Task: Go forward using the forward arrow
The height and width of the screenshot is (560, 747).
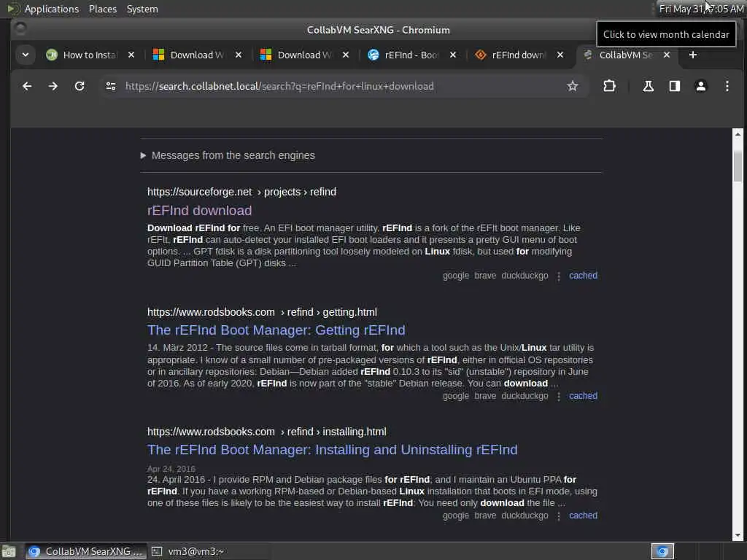Action: pos(53,86)
